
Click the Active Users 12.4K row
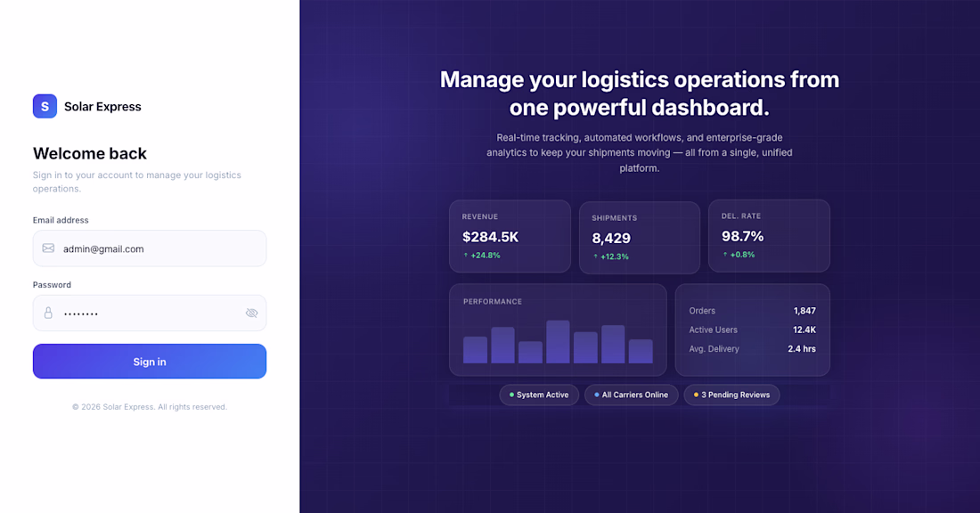pos(753,330)
